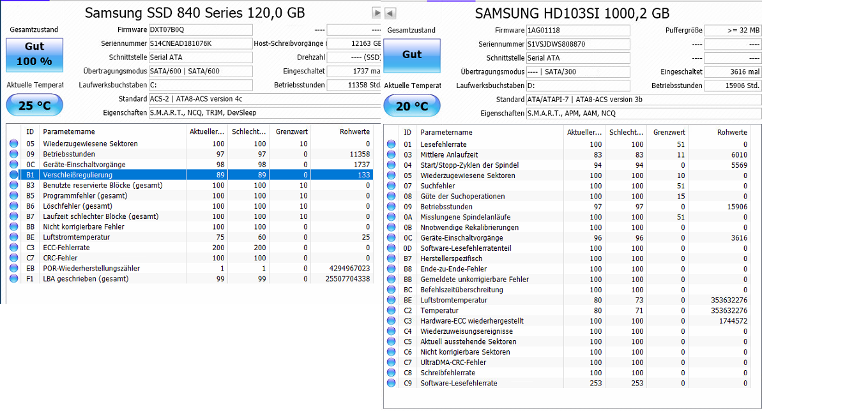Click status orb of Lesefehlerrate row
This screenshot has height=411, width=868.
[x=392, y=144]
